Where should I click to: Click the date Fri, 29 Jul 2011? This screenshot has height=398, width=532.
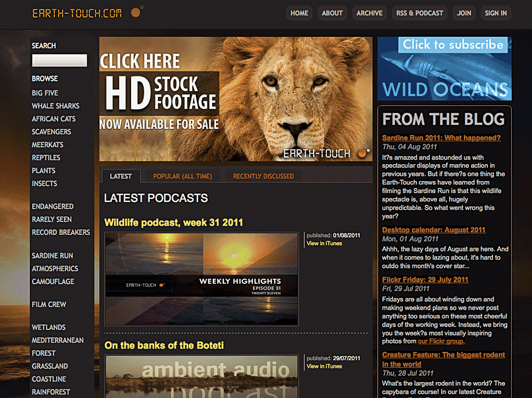pyautogui.click(x=406, y=289)
